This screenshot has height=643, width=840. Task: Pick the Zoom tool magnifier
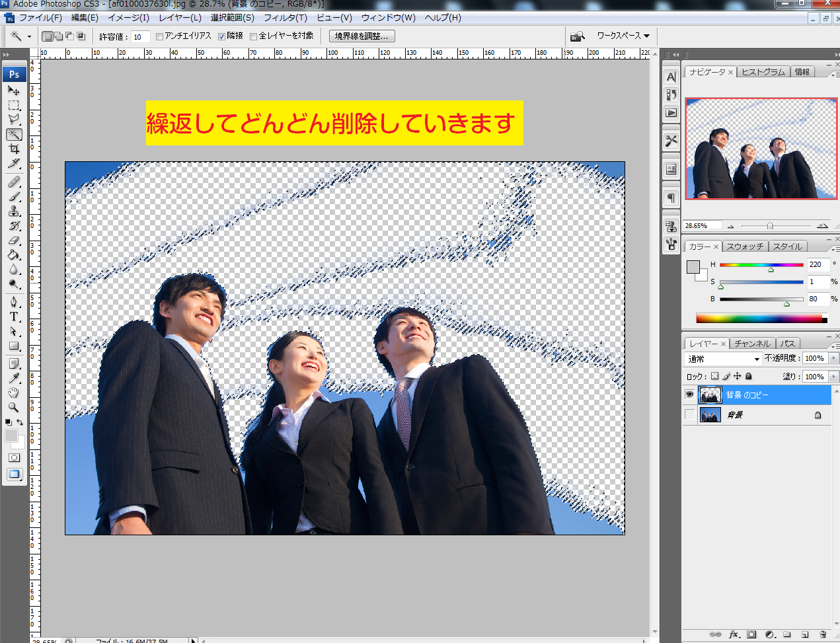pyautogui.click(x=14, y=407)
